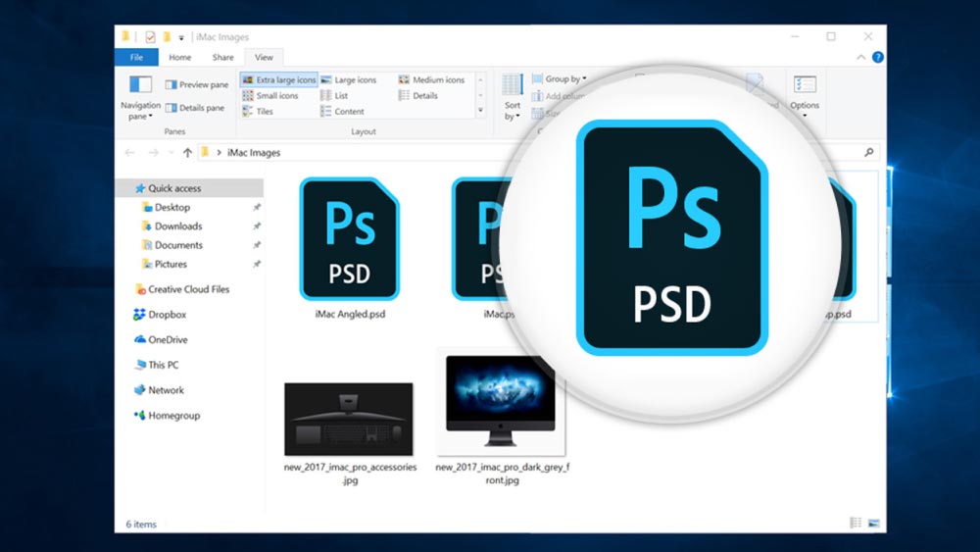
Task: Open recent locations dropdown arrow
Action: tap(171, 153)
